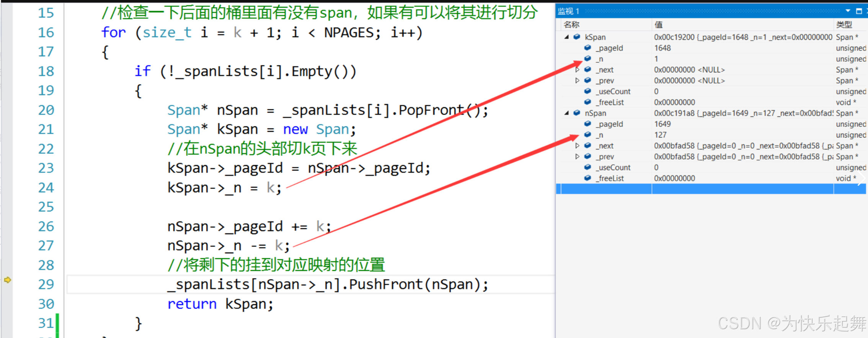Viewport: 868px width, 338px height.
Task: Click kSpan's _next field icon
Action: (587, 69)
